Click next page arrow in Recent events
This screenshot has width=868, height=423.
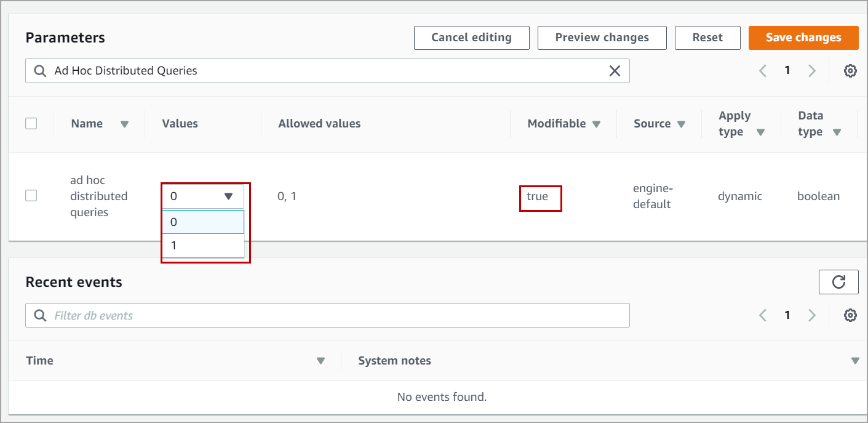click(812, 315)
